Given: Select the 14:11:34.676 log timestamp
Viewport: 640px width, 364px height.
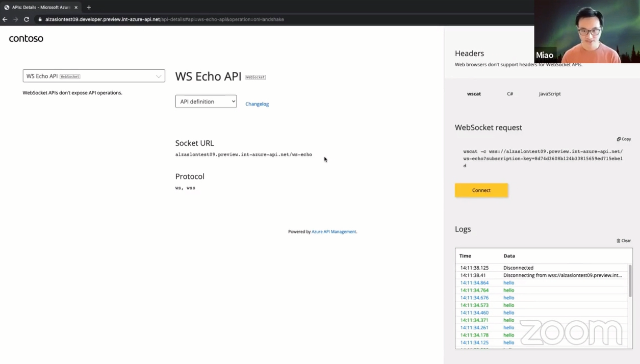Looking at the screenshot, I should 474,298.
